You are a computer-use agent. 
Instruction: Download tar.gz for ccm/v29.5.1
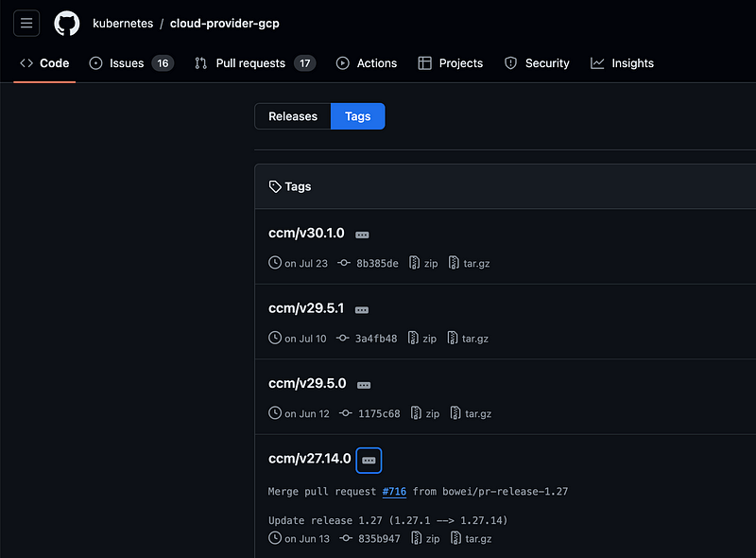(x=468, y=339)
